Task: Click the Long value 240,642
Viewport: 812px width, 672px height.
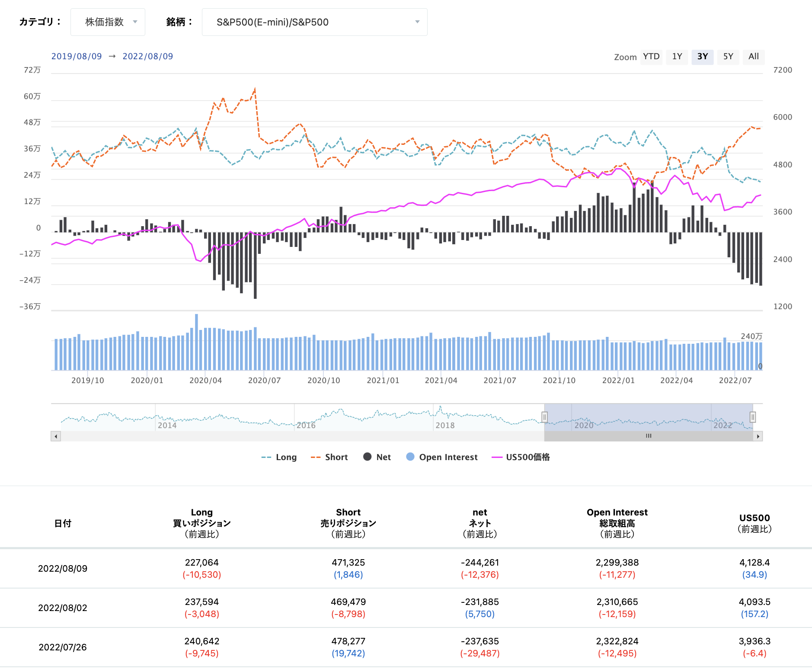Action: pyautogui.click(x=202, y=641)
